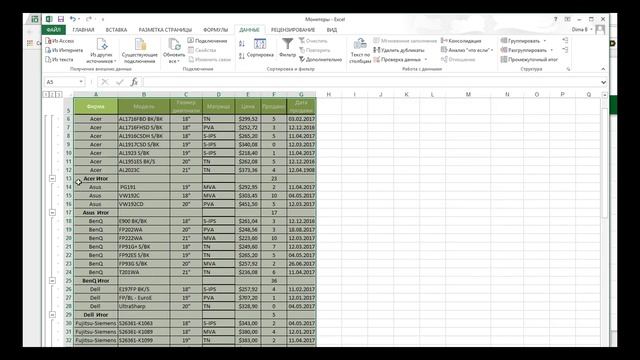Click the Show Detail outline icon

coord(565,40)
